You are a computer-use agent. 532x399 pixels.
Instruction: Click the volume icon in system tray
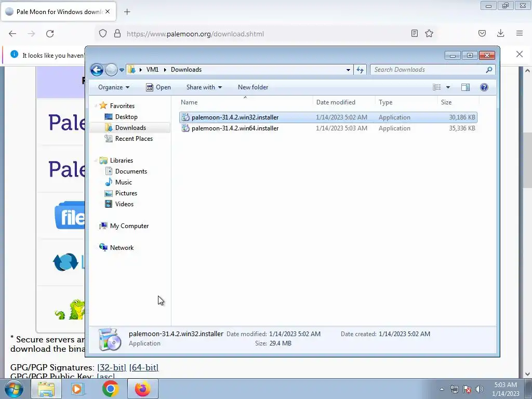[479, 389]
